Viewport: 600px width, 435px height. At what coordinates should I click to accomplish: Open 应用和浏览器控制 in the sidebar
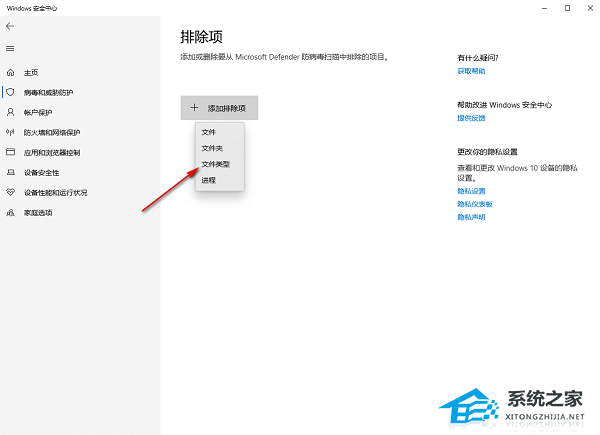pos(52,153)
